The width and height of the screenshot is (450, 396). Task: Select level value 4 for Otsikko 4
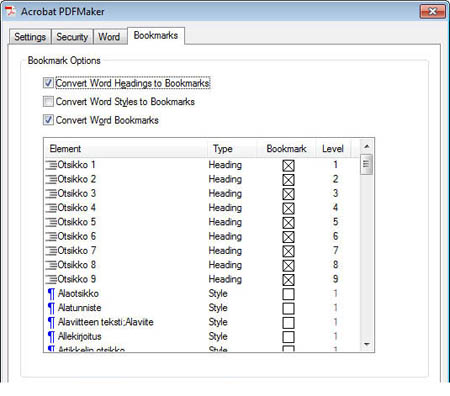[335, 208]
